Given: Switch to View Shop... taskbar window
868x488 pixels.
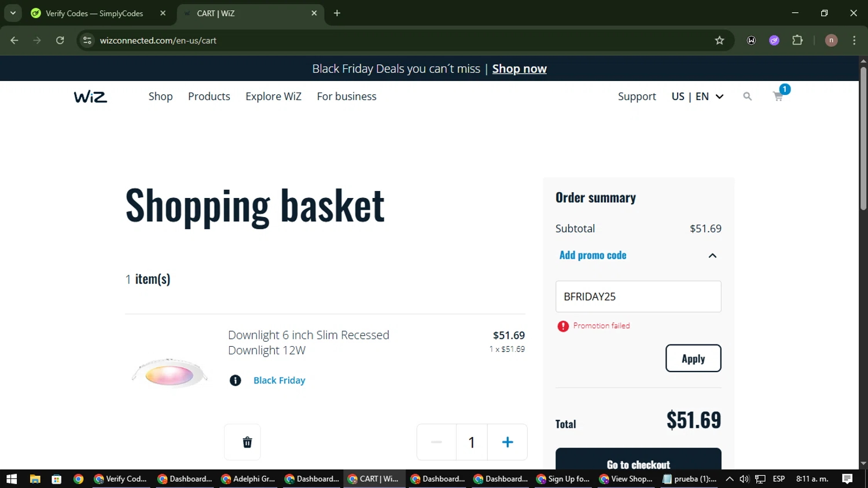Looking at the screenshot, I should tap(626, 479).
